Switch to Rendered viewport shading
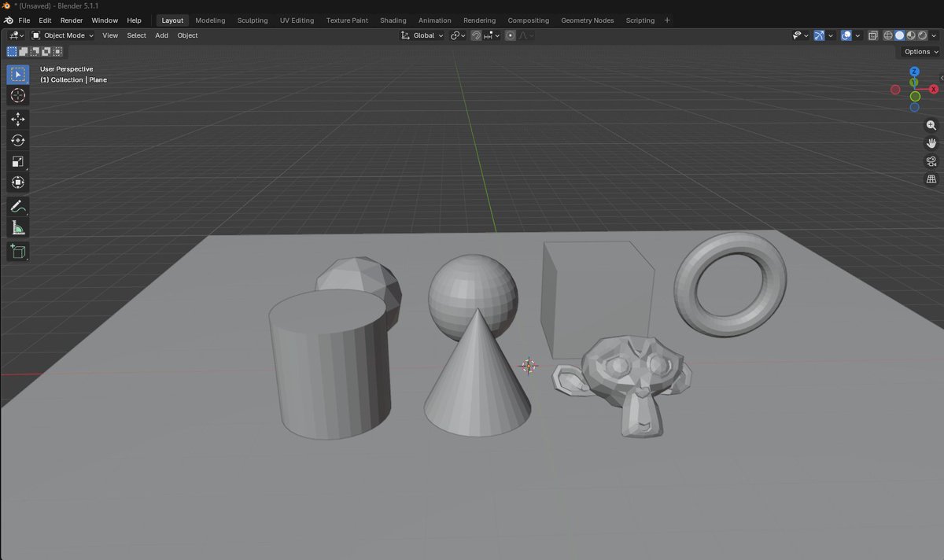Image resolution: width=944 pixels, height=560 pixels. click(922, 35)
